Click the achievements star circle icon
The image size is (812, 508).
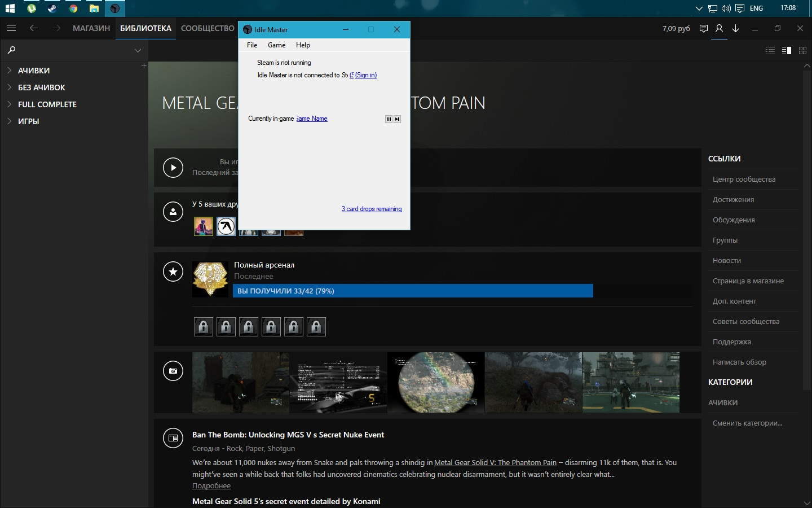point(173,271)
